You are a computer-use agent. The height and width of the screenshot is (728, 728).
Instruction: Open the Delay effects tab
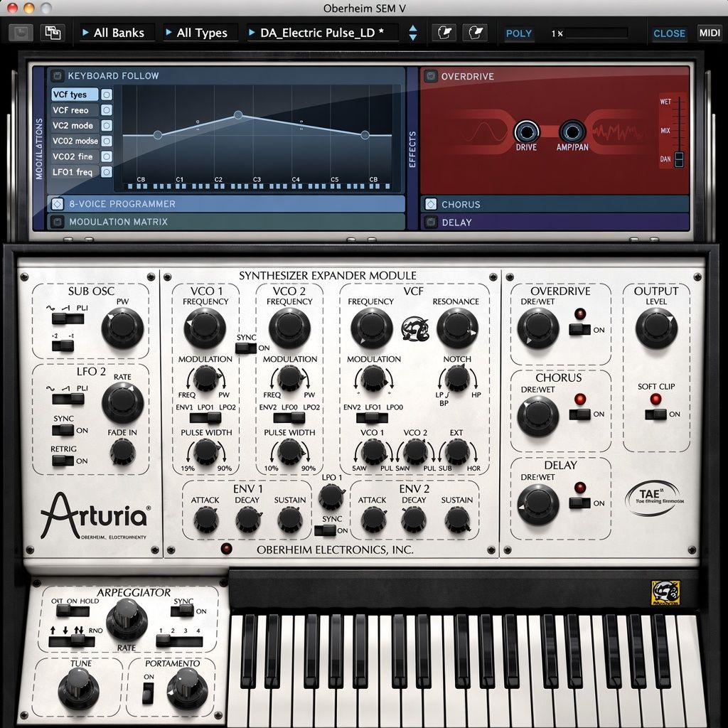tap(555, 223)
